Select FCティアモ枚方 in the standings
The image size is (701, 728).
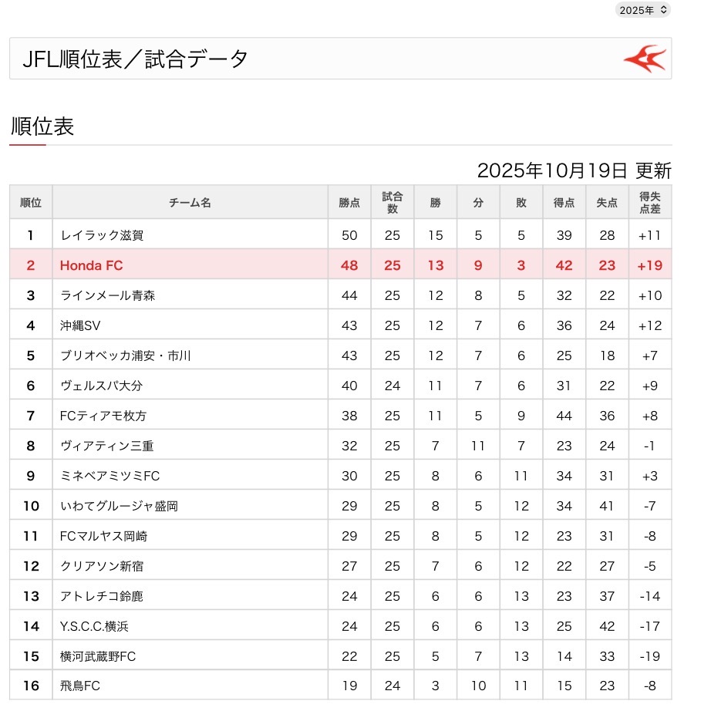(x=103, y=416)
